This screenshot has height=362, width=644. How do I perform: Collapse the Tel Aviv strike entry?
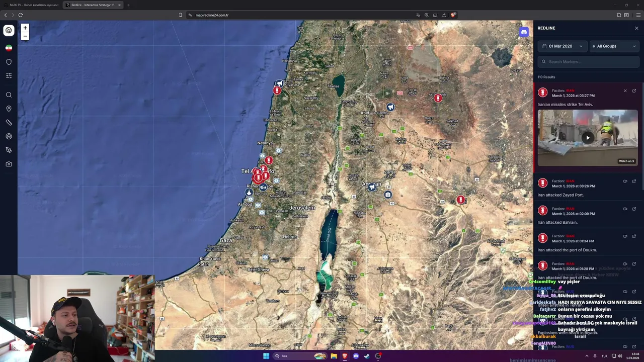click(625, 91)
